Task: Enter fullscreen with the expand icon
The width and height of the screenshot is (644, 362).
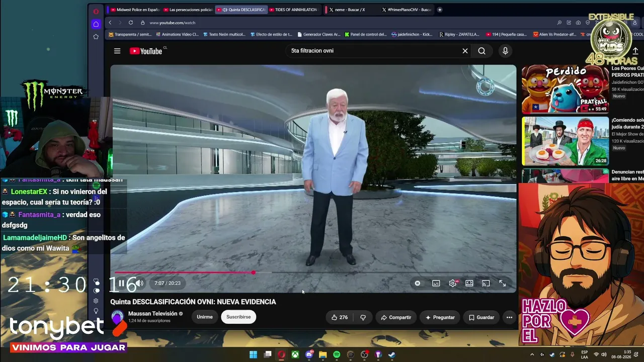Action: [503, 283]
